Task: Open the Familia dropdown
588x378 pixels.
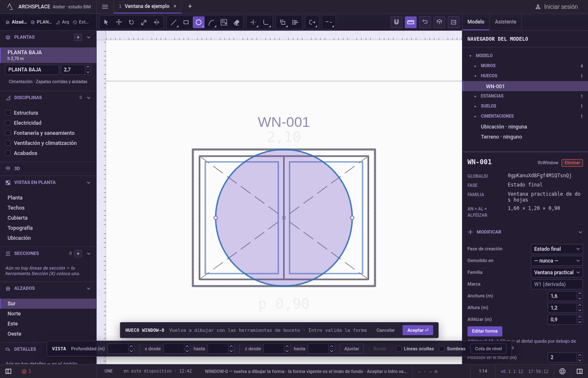Action: point(557,273)
